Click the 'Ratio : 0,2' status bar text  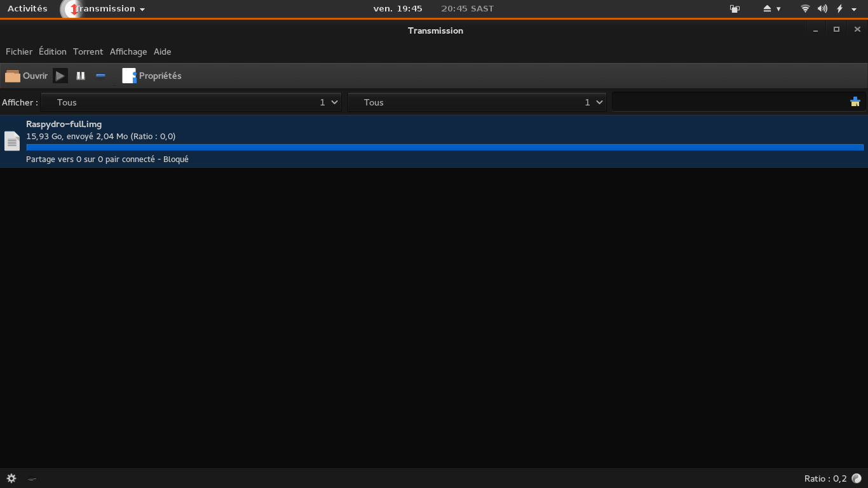825,478
